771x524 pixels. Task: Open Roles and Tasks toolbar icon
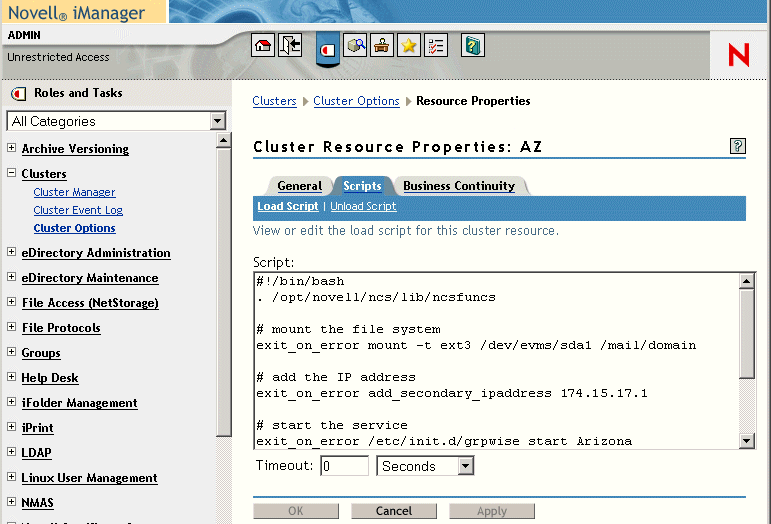328,47
